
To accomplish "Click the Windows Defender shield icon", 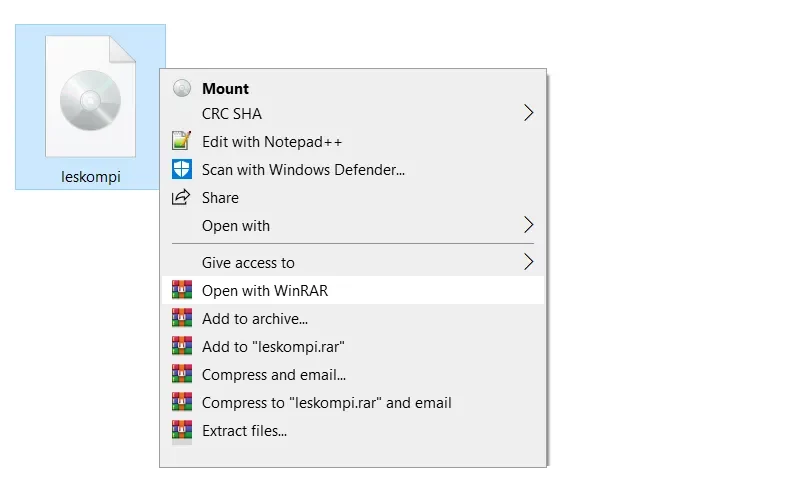I will coord(182,169).
